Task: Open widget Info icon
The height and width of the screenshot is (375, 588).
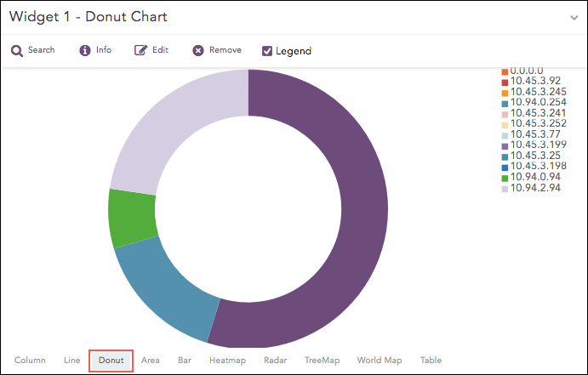Action: click(x=85, y=51)
